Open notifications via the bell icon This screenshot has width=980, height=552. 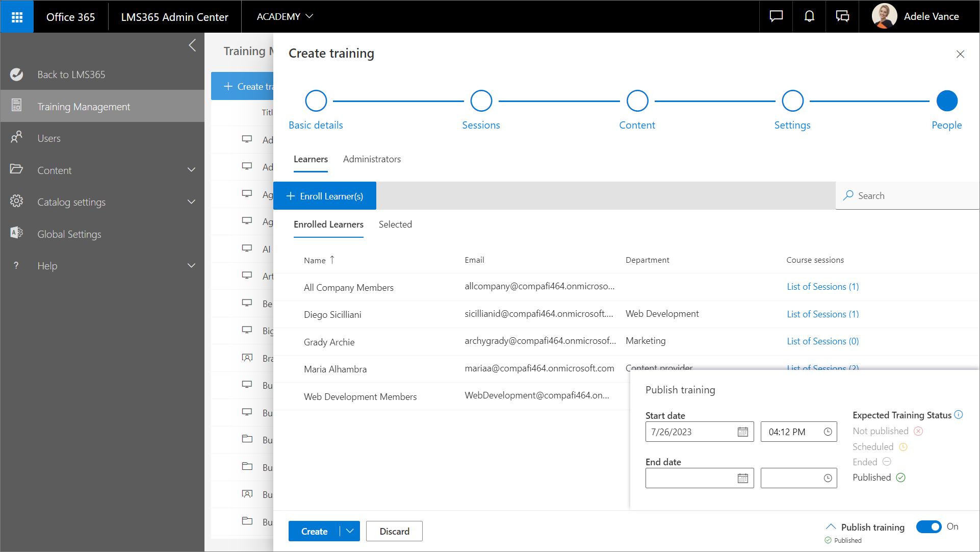[809, 16]
